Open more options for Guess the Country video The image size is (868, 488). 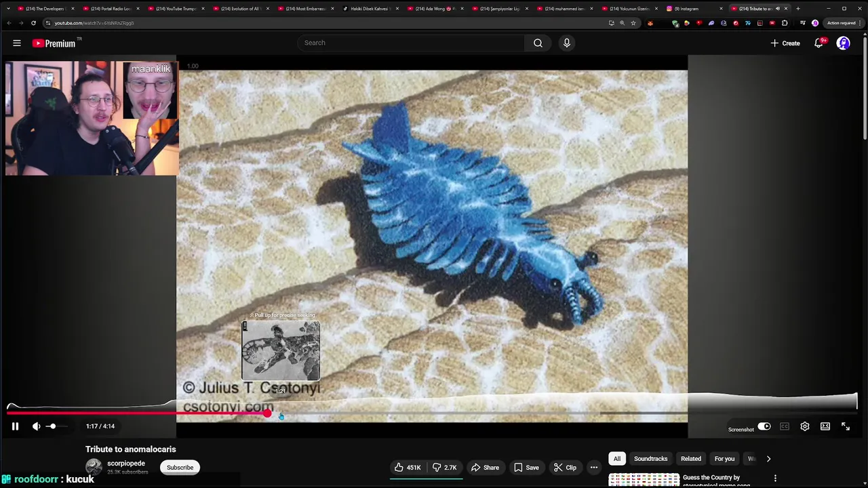[x=775, y=479]
